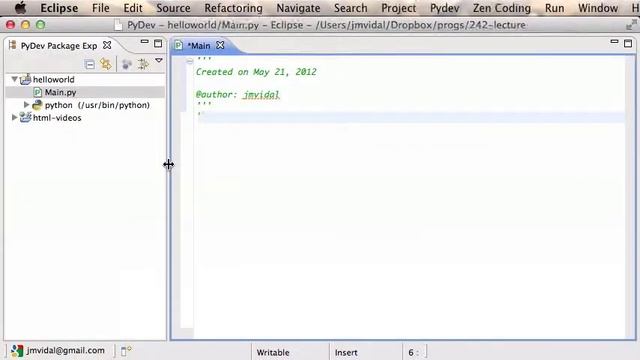Click the status bar new item icon

click(x=126, y=351)
